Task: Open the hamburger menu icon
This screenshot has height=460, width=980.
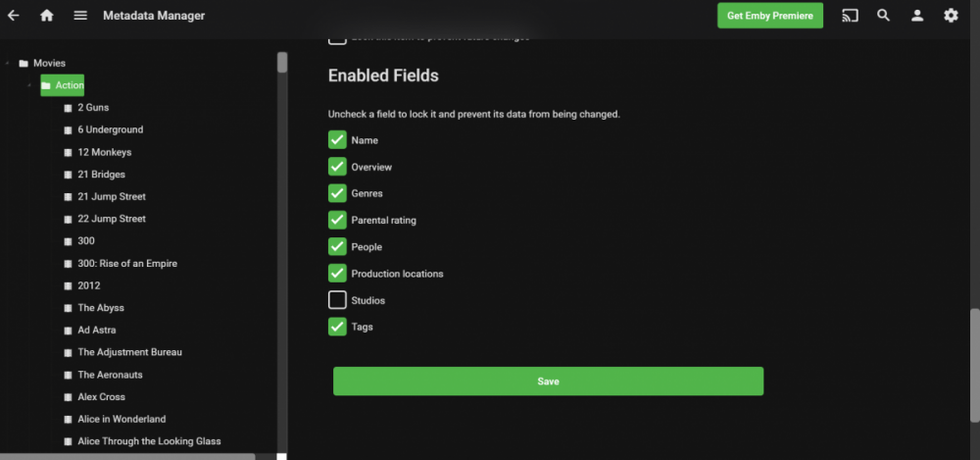Action: [x=80, y=16]
